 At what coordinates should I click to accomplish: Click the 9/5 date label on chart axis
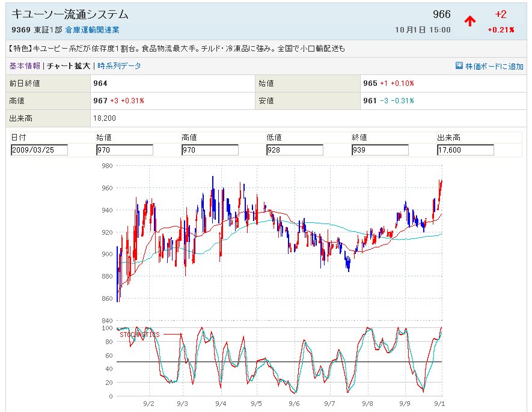coord(256,404)
